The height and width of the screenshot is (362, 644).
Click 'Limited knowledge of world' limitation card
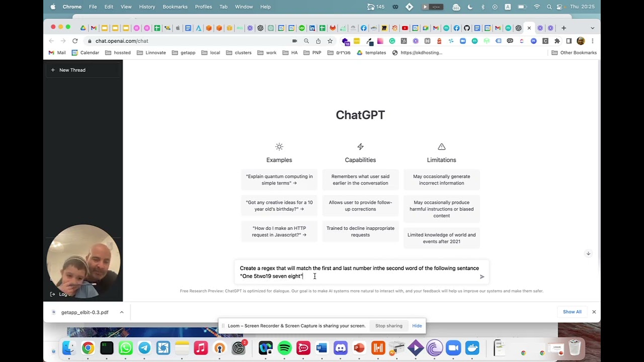(441, 238)
